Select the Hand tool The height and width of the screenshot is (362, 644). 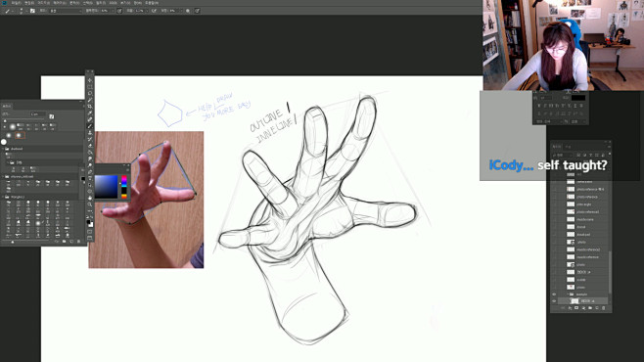[x=89, y=199]
